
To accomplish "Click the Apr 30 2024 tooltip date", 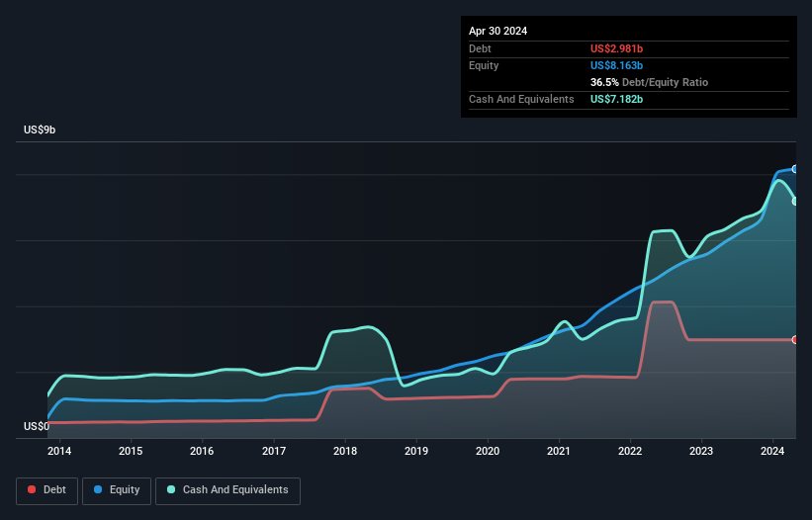I will click(497, 31).
